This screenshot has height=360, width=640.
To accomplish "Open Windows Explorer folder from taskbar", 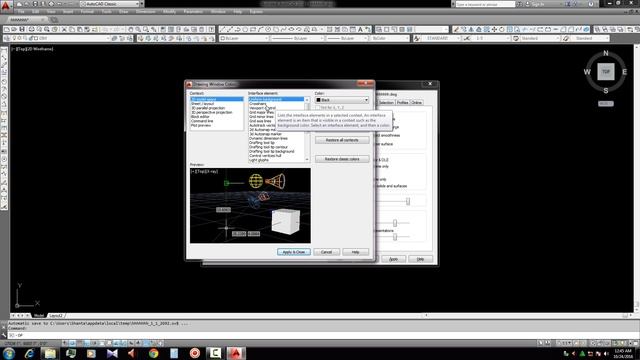I will pos(50,353).
